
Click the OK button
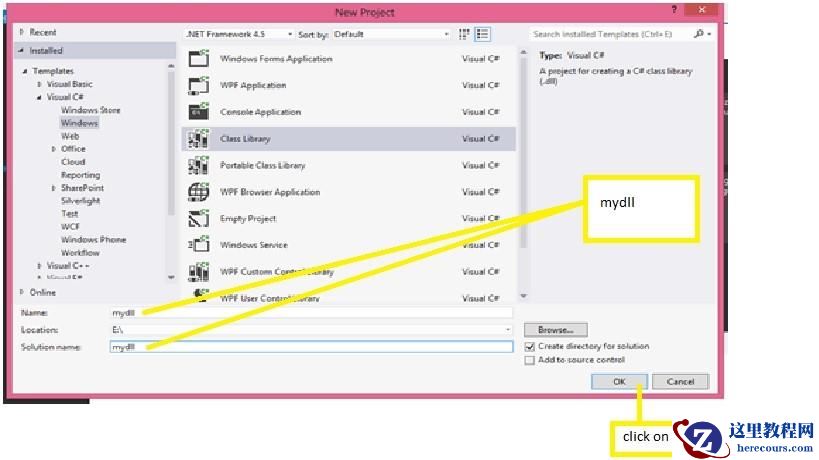[x=619, y=382]
